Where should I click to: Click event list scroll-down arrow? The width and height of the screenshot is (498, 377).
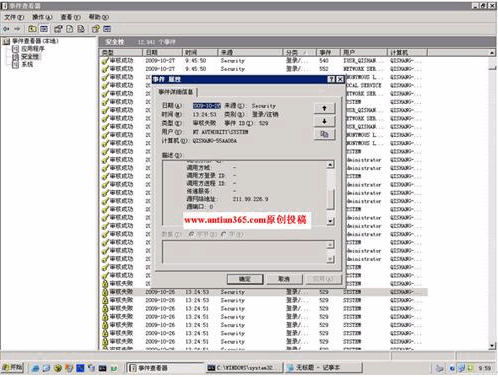(492, 346)
